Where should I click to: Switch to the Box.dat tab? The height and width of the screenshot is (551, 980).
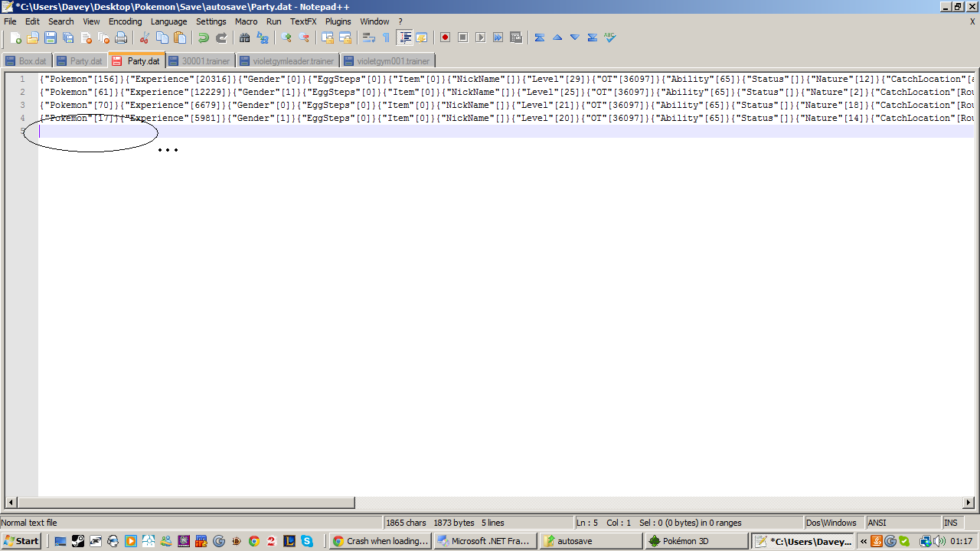tap(27, 60)
